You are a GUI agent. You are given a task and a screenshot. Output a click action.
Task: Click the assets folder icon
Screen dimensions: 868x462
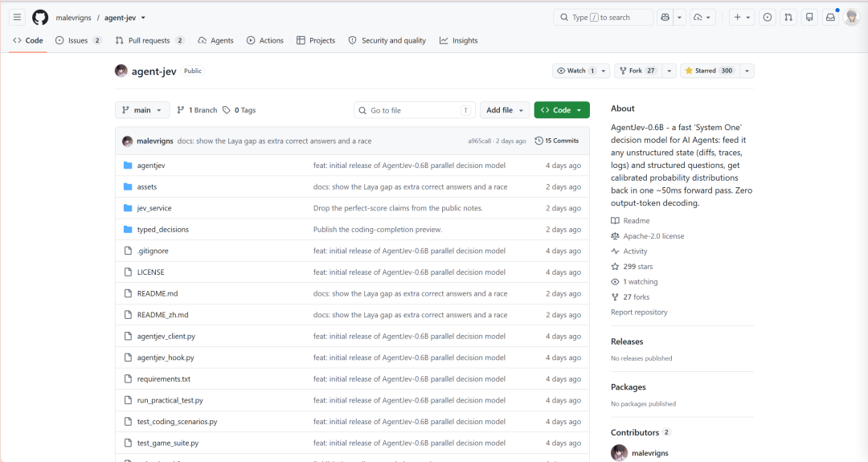(128, 186)
